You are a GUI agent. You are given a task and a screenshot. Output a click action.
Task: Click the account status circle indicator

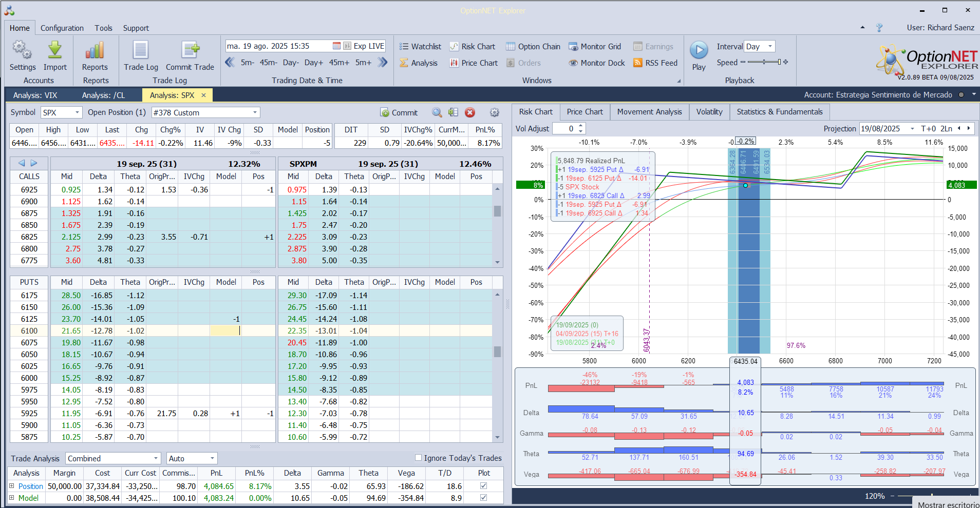click(961, 95)
